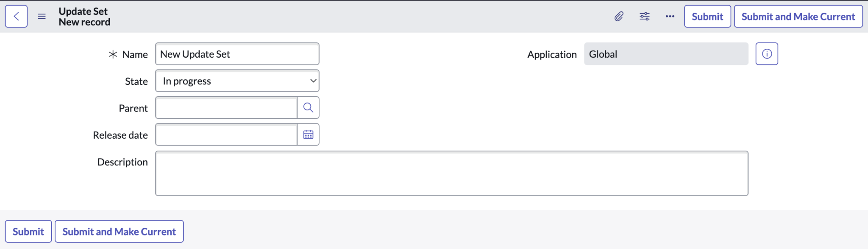
Task: Click the Release date input field
Action: pyautogui.click(x=226, y=134)
